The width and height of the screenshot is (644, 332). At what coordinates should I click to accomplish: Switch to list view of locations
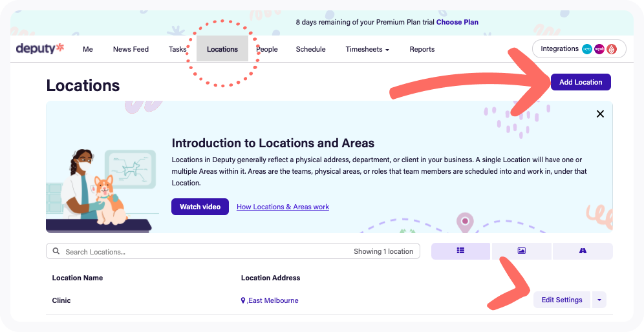(x=460, y=251)
